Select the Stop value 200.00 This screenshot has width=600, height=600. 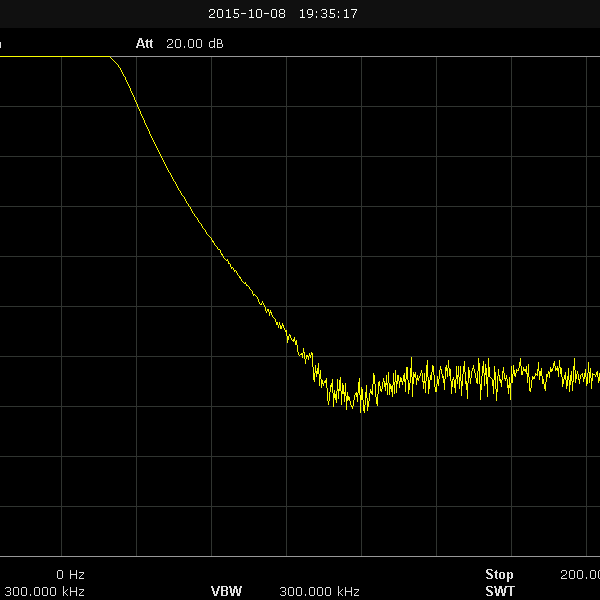579,574
